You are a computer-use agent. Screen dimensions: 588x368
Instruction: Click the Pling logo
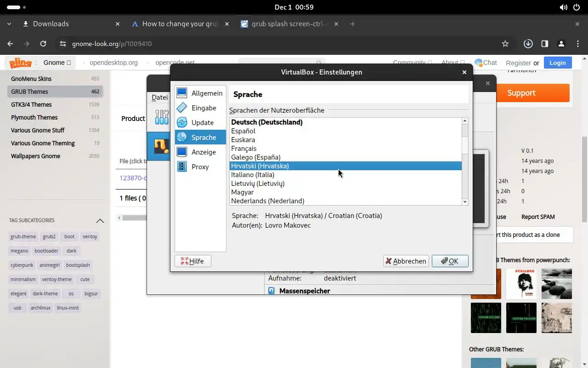[x=20, y=63]
